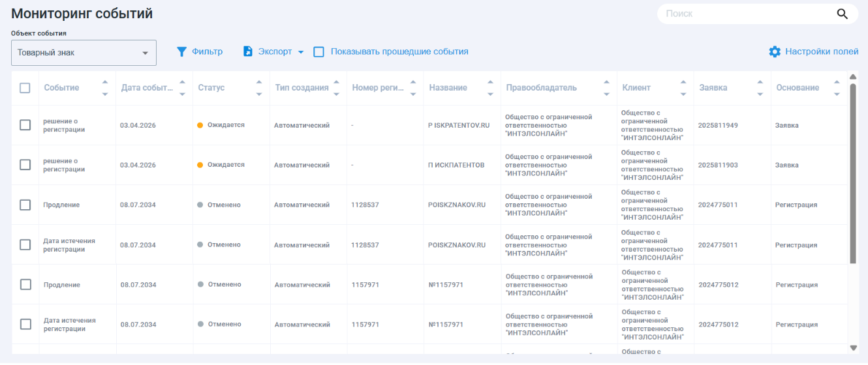Click the Export file icon

click(x=248, y=51)
